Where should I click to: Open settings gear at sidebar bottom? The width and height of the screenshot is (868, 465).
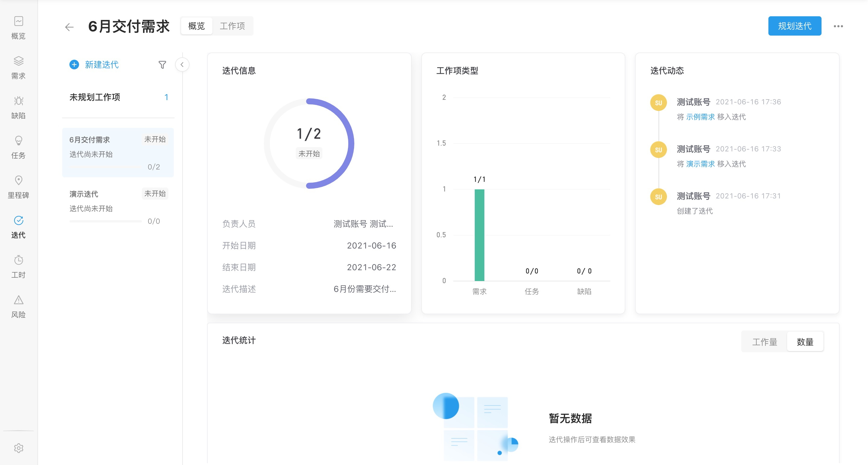(18, 448)
